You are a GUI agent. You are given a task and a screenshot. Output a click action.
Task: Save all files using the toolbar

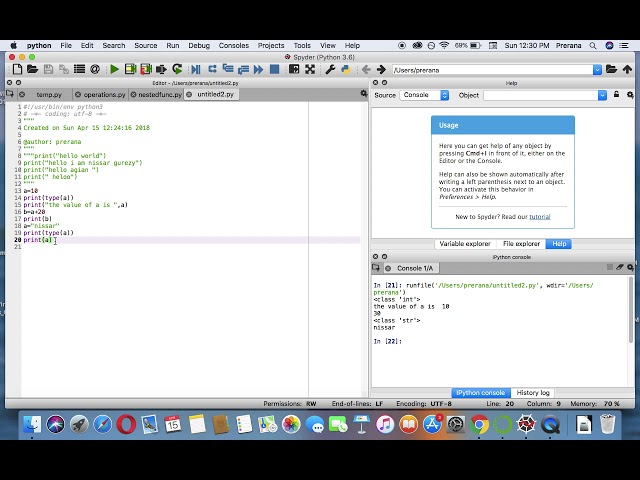pyautogui.click(x=64, y=69)
